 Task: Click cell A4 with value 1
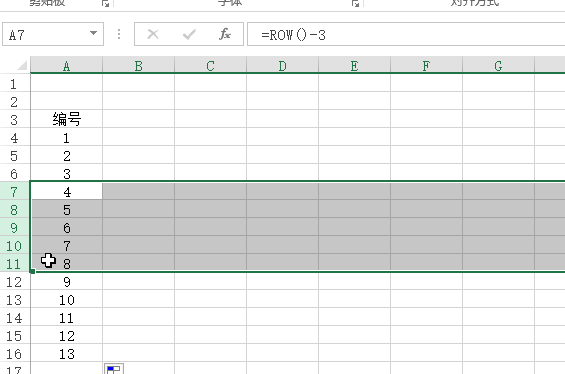67,137
